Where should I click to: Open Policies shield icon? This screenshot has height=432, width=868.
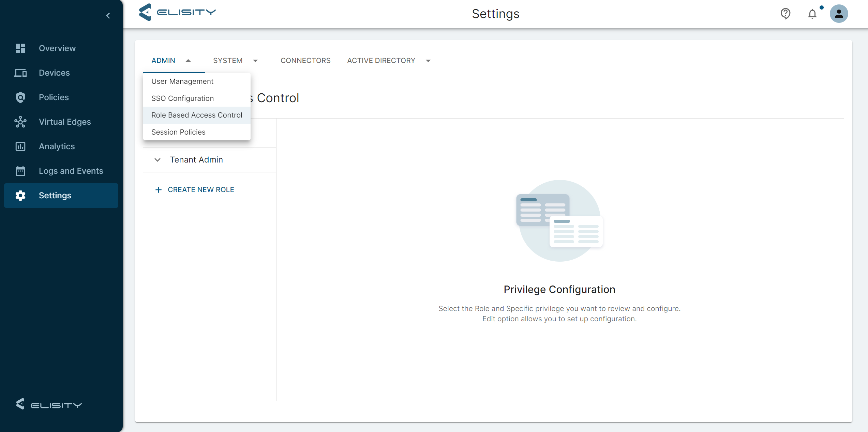pos(20,97)
